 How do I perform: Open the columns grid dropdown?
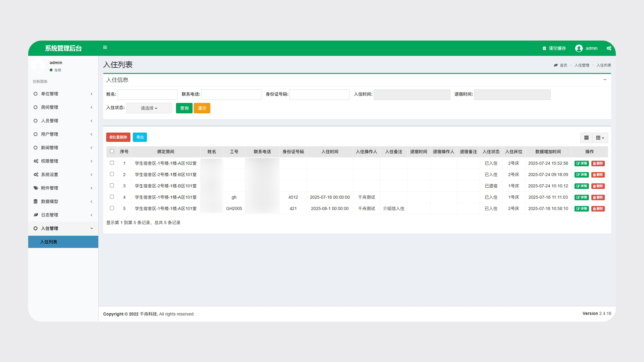(600, 138)
